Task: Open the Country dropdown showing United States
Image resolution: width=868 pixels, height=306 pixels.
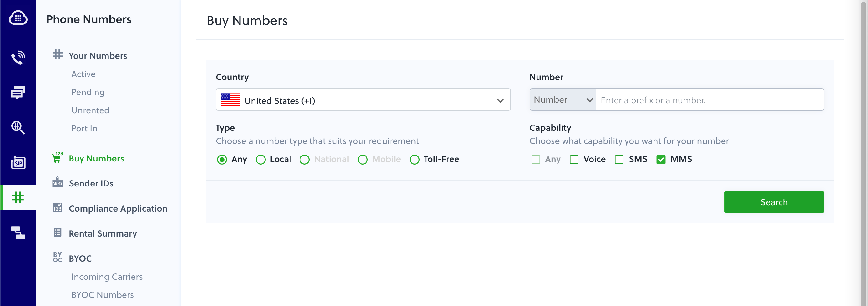Action: [363, 100]
